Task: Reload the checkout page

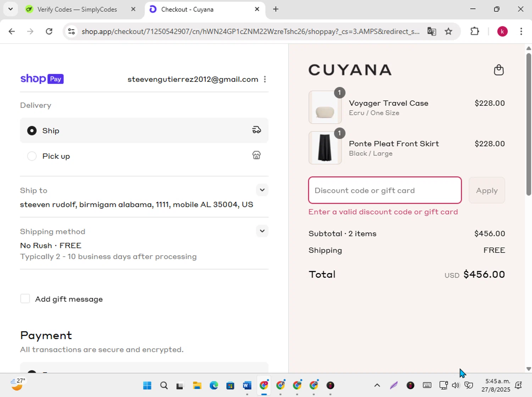Action: (49, 31)
